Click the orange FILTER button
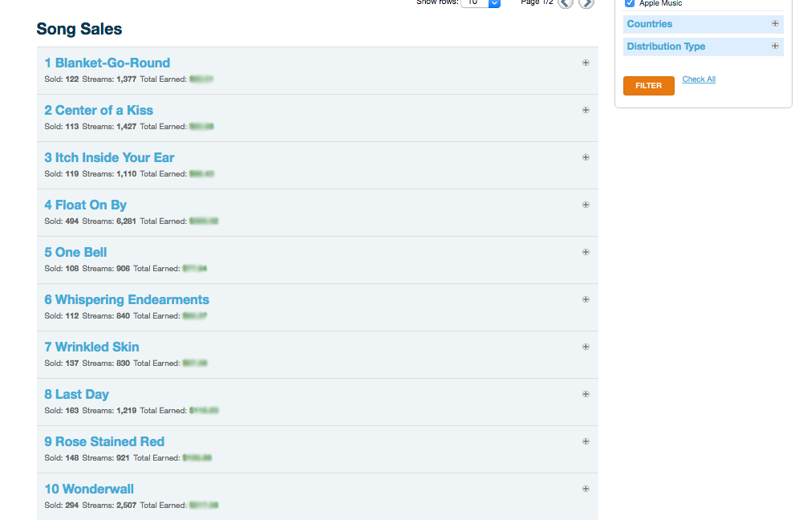This screenshot has width=807, height=532. (648, 86)
